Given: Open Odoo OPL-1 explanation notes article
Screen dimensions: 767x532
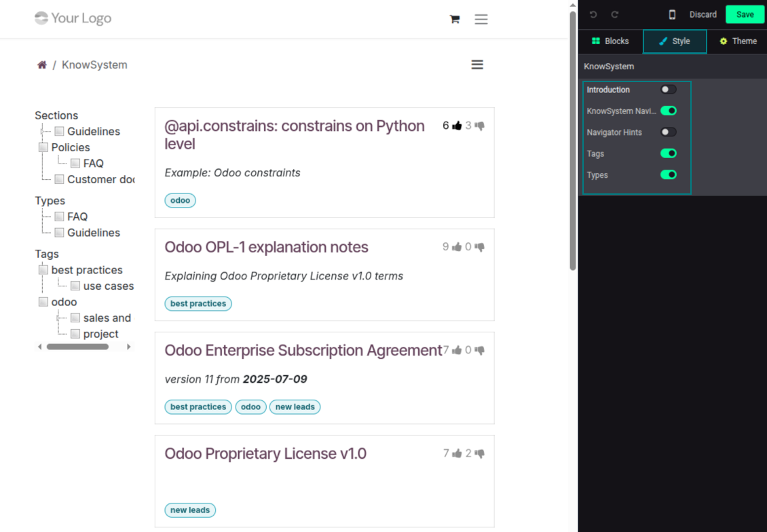Looking at the screenshot, I should tap(266, 247).
